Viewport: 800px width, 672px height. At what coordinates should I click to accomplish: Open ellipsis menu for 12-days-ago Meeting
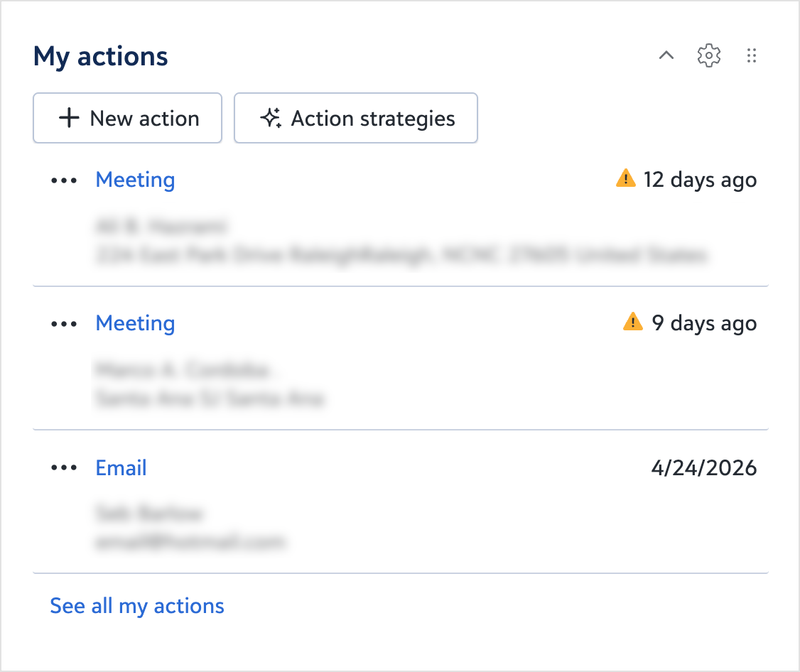tap(64, 180)
